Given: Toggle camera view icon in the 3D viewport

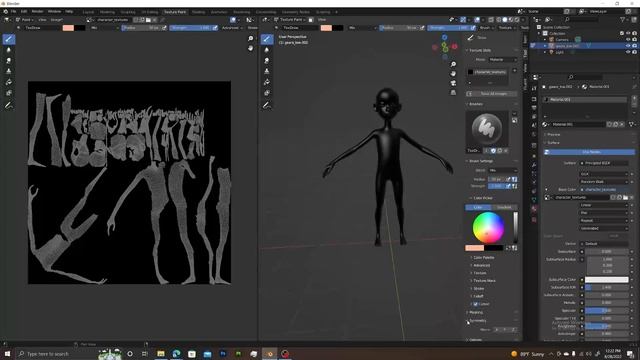Looking at the screenshot, I should point(453,83).
